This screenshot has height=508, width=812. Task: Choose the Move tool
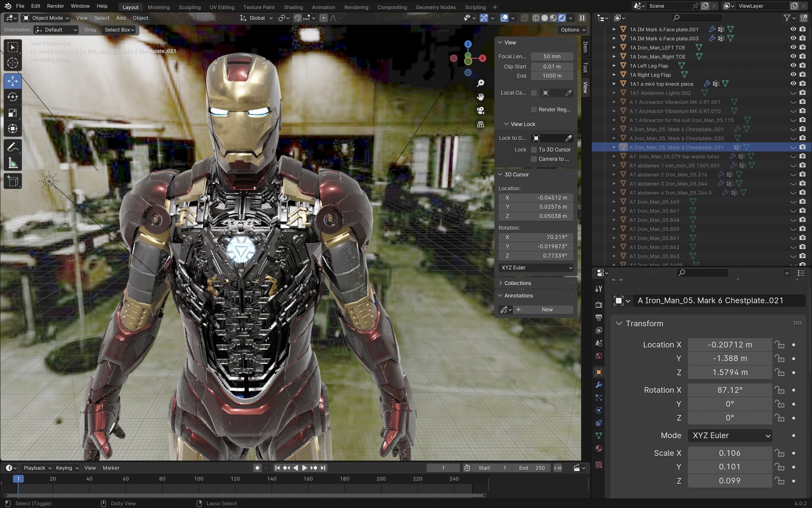tap(13, 81)
